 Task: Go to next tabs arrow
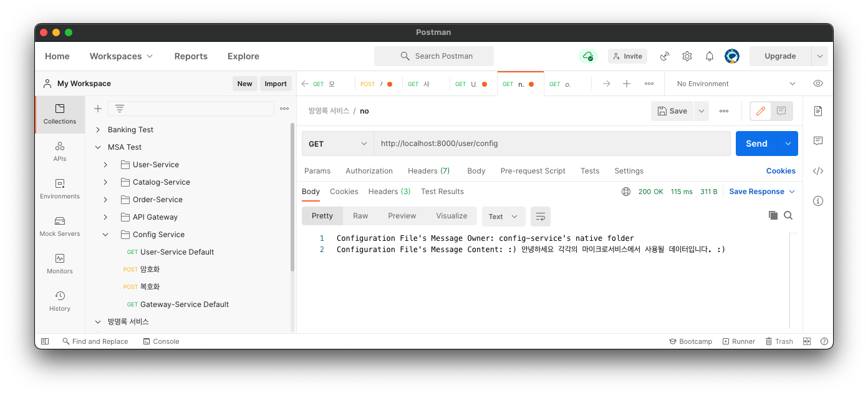[x=606, y=84]
